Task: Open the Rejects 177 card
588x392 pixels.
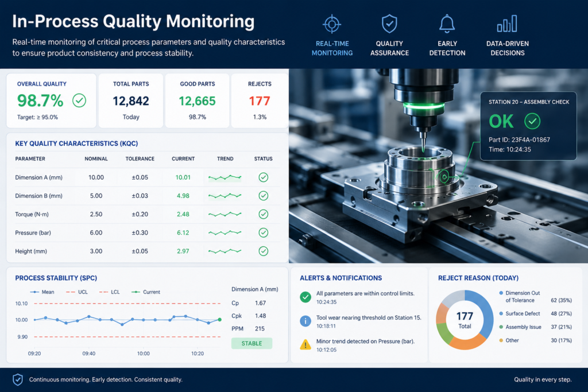Action: [260, 100]
